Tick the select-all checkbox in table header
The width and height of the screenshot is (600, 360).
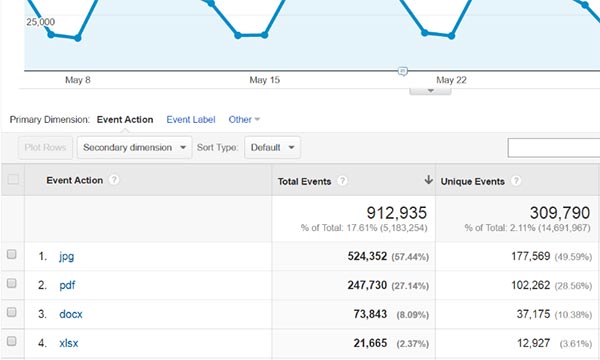tap(13, 179)
